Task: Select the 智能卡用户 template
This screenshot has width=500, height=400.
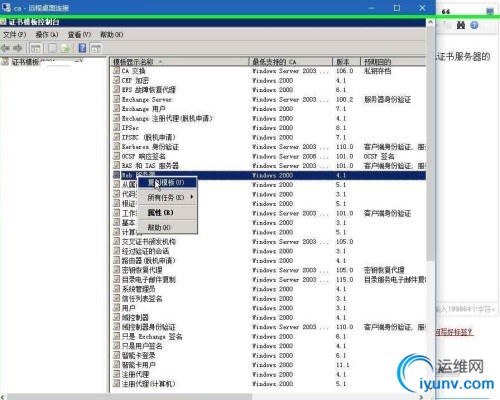Action: click(138, 365)
